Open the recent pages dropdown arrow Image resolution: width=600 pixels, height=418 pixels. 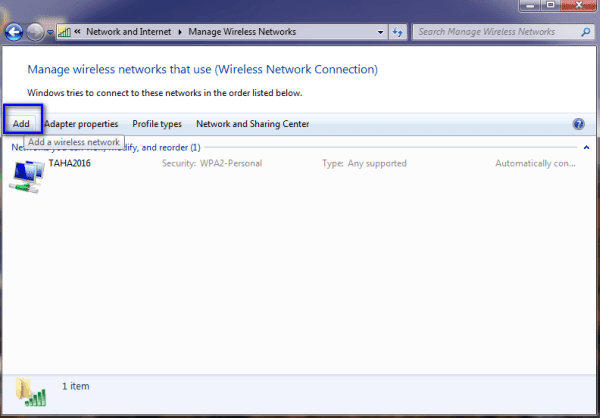(50, 33)
